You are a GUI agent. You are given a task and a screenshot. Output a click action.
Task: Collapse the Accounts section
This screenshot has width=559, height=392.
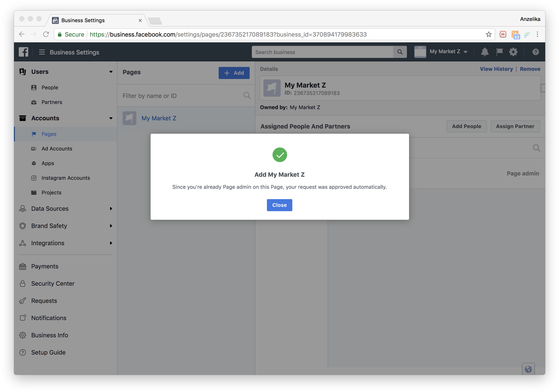pos(111,118)
